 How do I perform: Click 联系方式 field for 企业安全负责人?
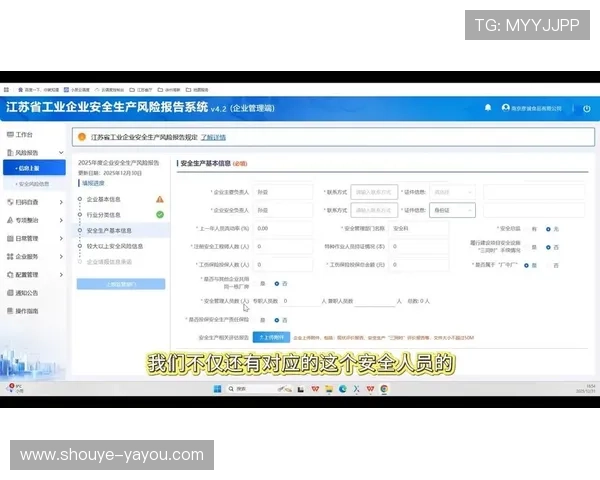click(374, 210)
